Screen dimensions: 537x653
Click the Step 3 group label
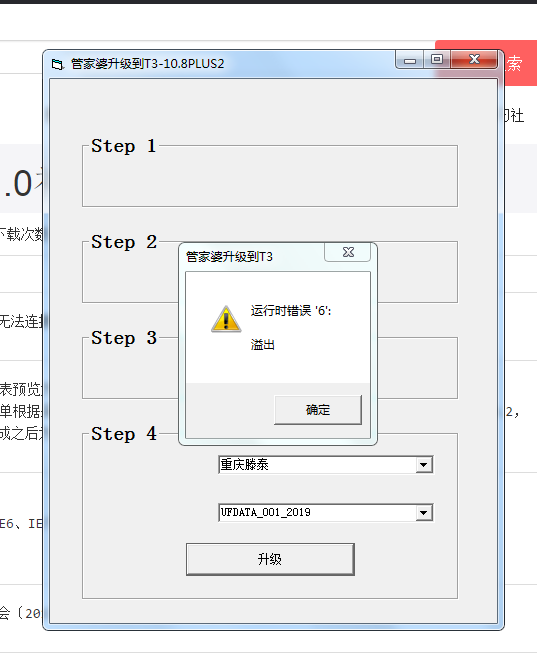tap(124, 338)
